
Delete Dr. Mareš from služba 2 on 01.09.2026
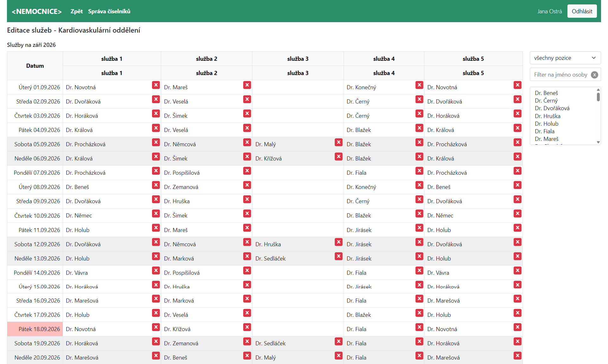pyautogui.click(x=247, y=85)
